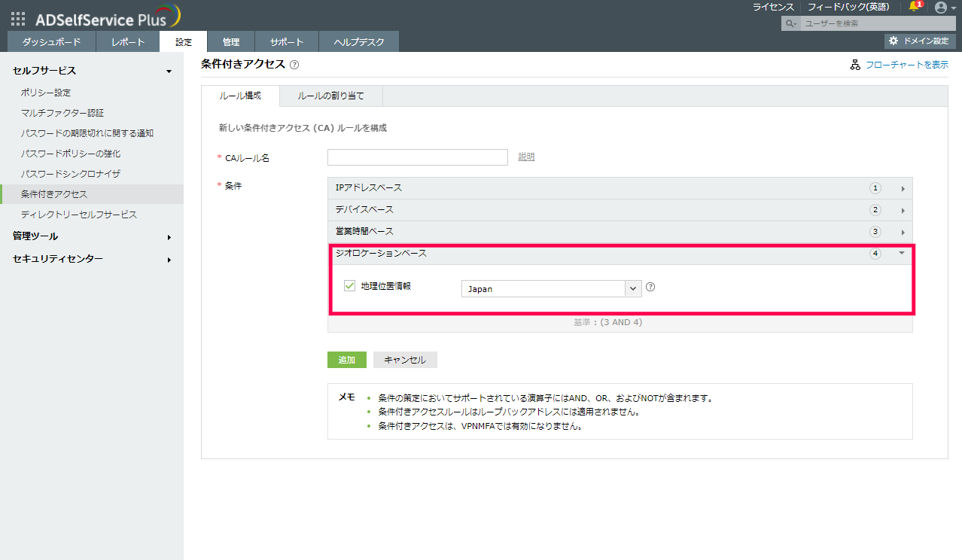Open the apps grid launcher icon
Viewport: 962px width, 560px height.
pyautogui.click(x=18, y=19)
